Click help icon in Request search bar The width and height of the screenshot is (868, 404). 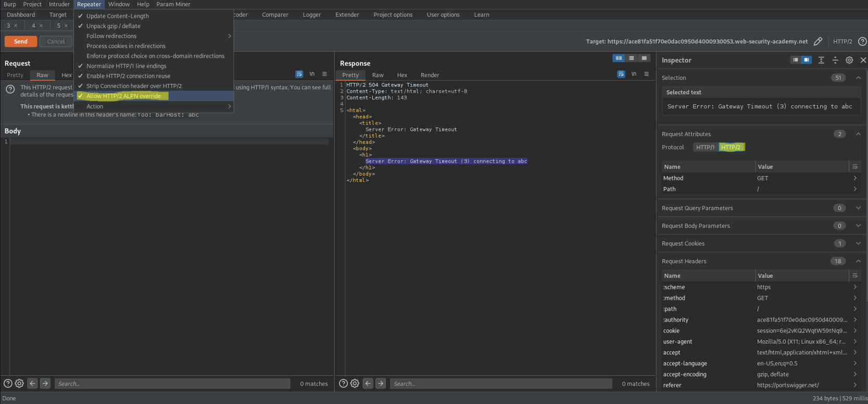click(x=8, y=383)
